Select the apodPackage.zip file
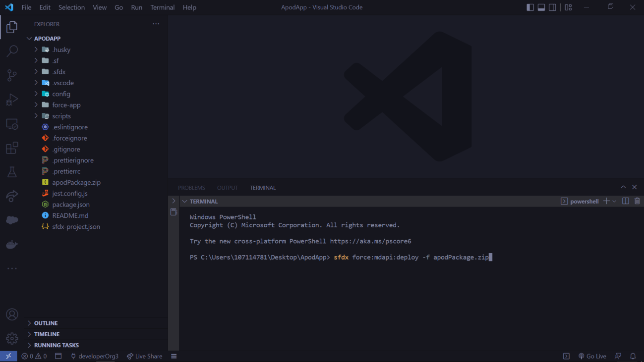Screen dimensions: 644x362 pos(75,182)
